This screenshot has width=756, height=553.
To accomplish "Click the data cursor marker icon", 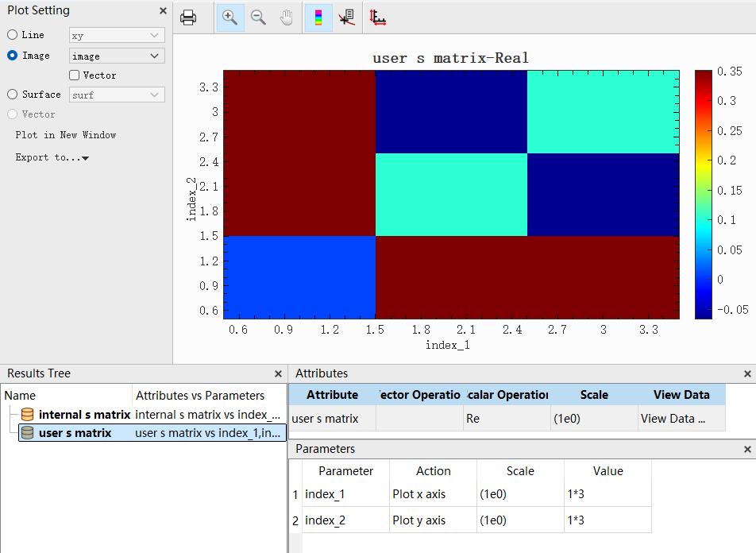I will click(x=346, y=17).
